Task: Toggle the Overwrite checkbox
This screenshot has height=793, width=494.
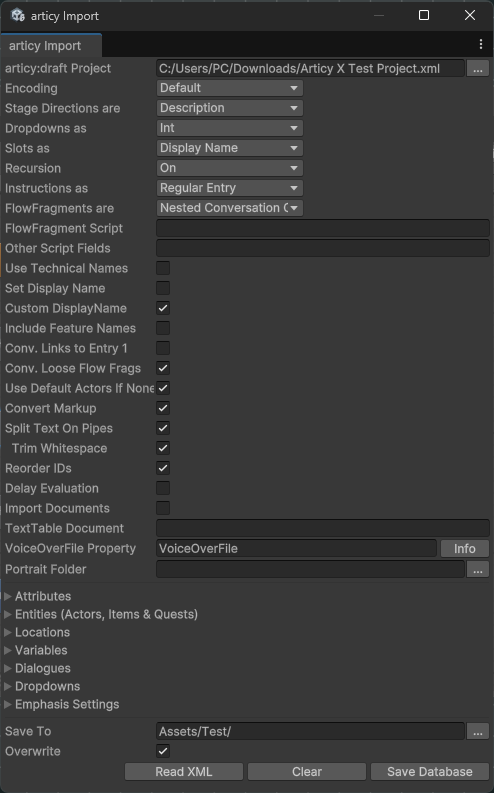Action: pos(163,751)
